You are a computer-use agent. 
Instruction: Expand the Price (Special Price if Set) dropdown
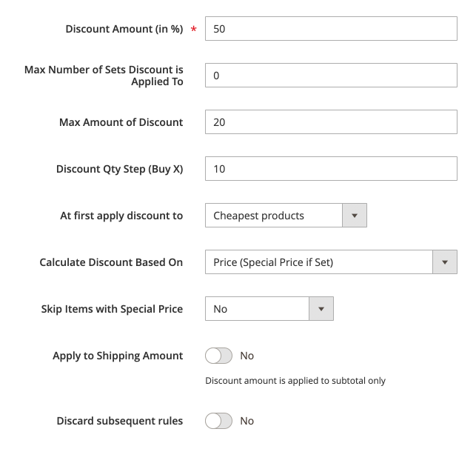[318, 262]
